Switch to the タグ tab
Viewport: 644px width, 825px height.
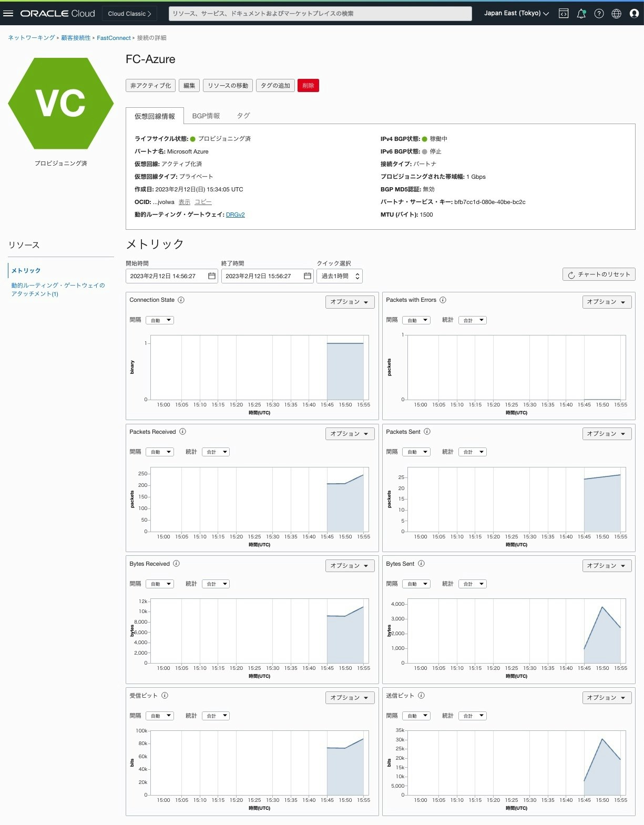click(x=243, y=116)
